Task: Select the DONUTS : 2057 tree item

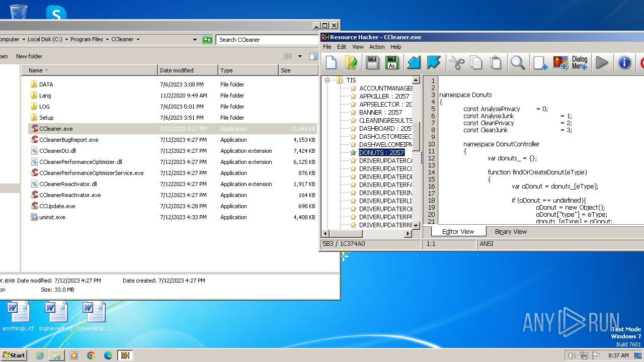Action: pyautogui.click(x=381, y=152)
